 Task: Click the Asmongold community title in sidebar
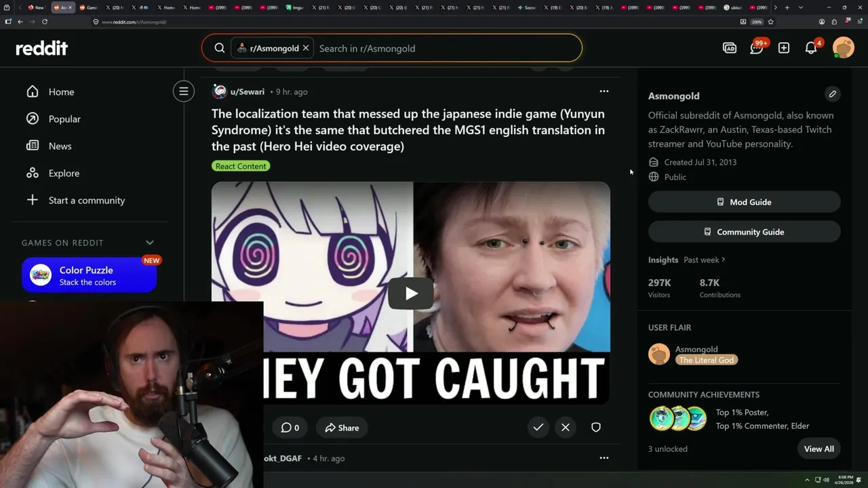point(673,96)
